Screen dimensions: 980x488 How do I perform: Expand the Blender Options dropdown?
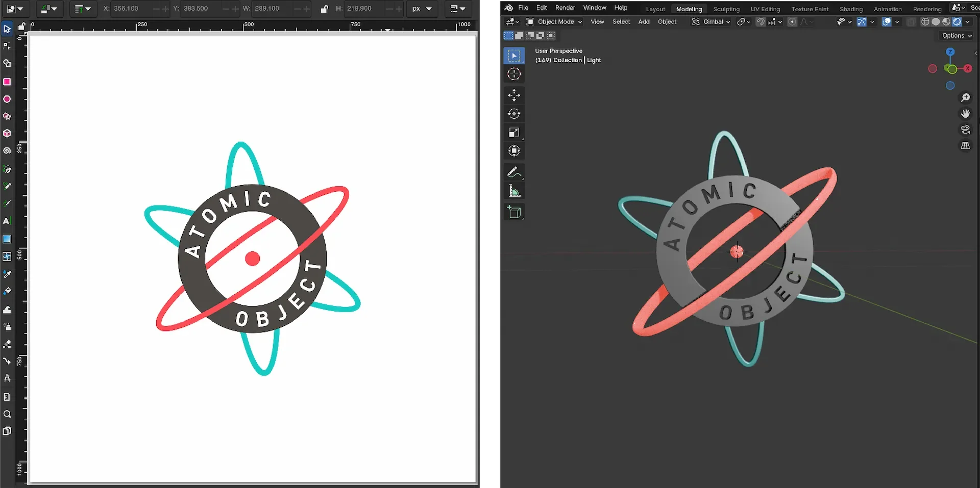[x=957, y=36]
